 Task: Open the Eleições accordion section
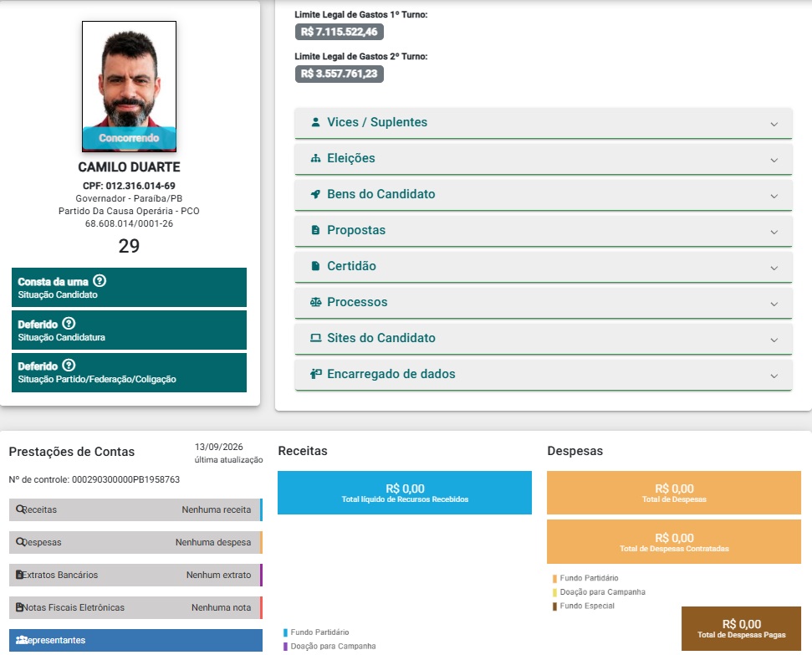[544, 159]
